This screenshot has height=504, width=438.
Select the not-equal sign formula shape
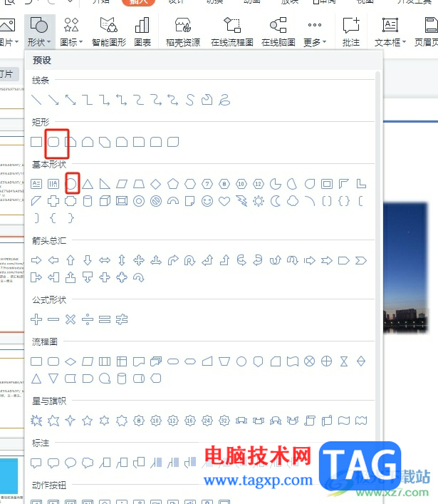[x=122, y=319]
